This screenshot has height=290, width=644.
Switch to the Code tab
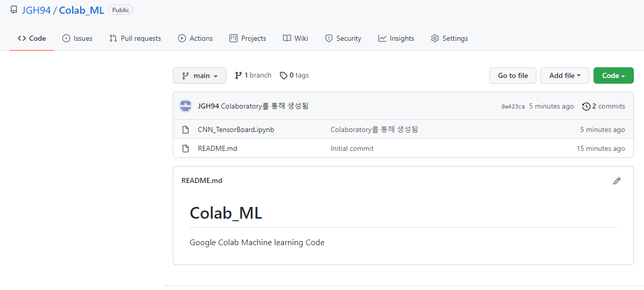[32, 38]
